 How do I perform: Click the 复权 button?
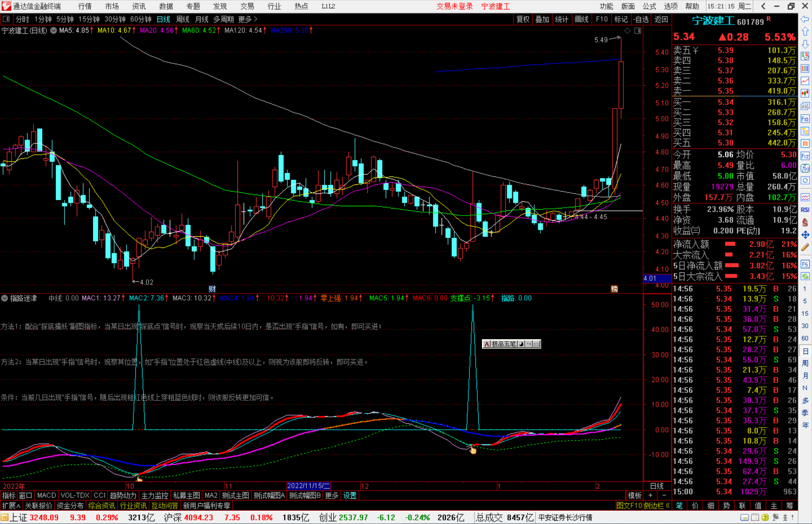[523, 19]
